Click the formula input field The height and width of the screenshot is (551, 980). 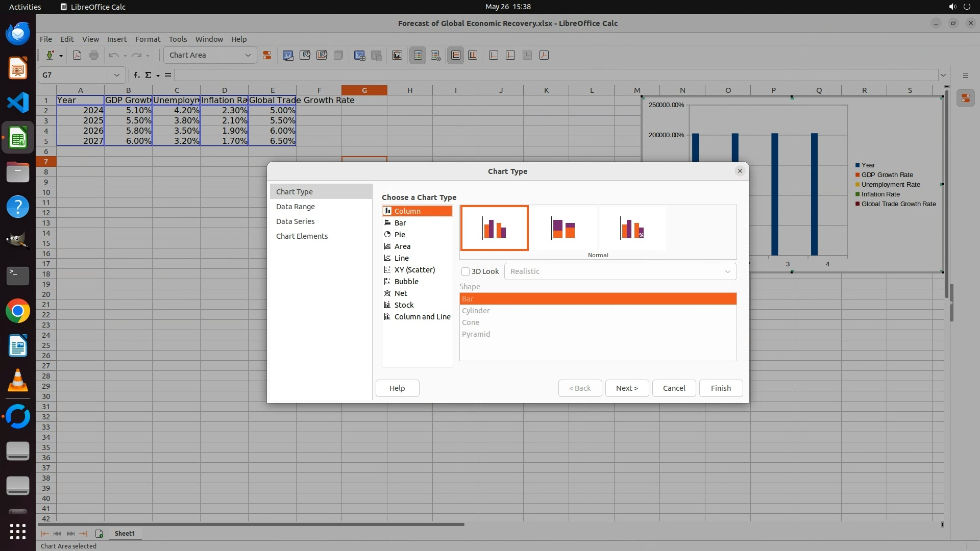tap(555, 75)
